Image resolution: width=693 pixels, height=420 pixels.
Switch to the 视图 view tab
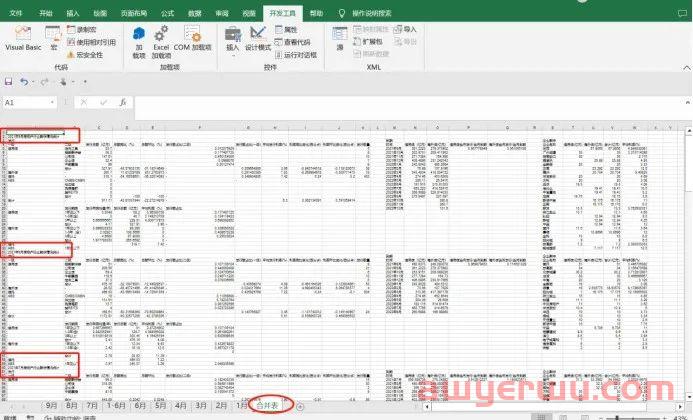(249, 13)
